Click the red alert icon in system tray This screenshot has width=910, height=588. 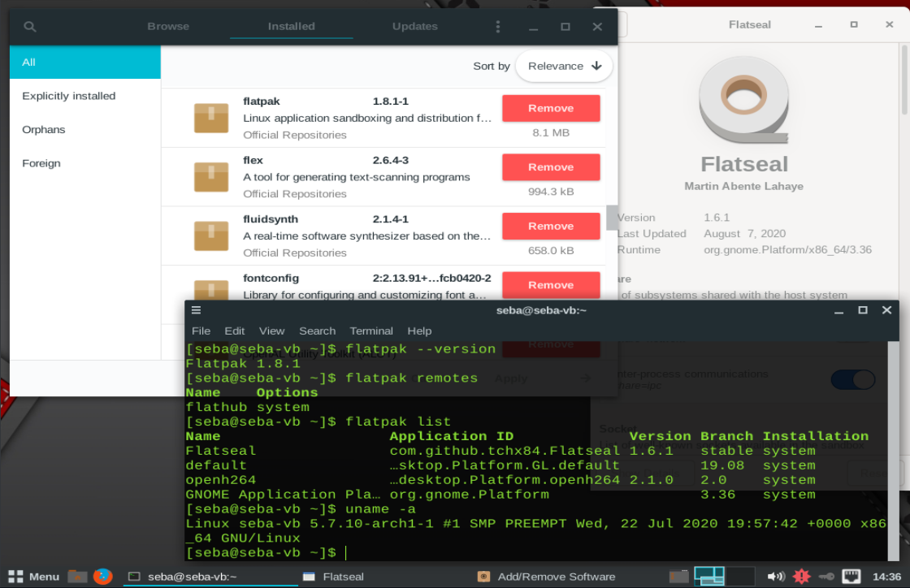click(x=801, y=577)
